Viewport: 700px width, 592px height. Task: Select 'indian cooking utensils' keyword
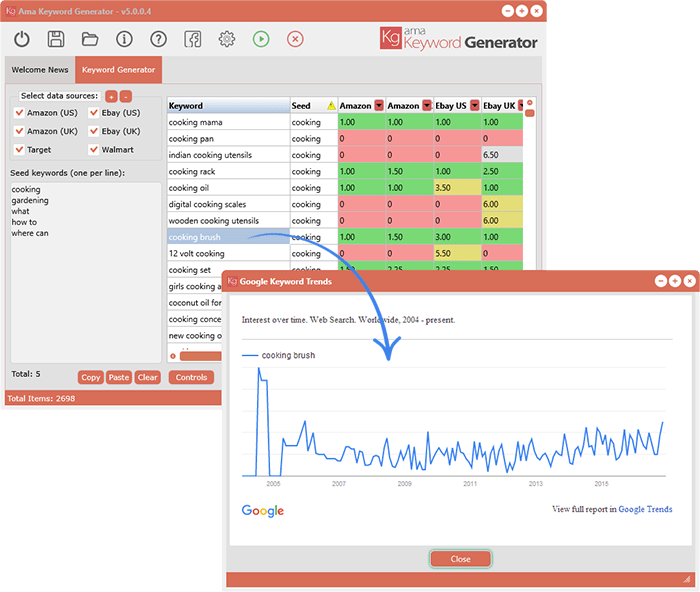point(228,155)
